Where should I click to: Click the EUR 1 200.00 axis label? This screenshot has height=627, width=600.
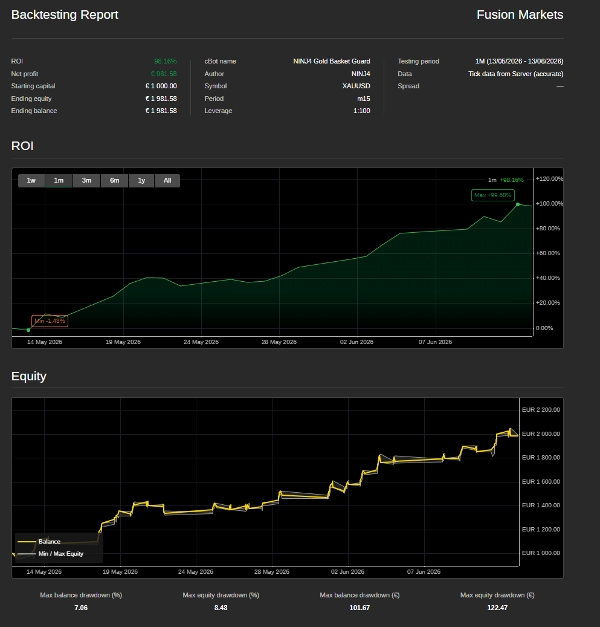[541, 529]
